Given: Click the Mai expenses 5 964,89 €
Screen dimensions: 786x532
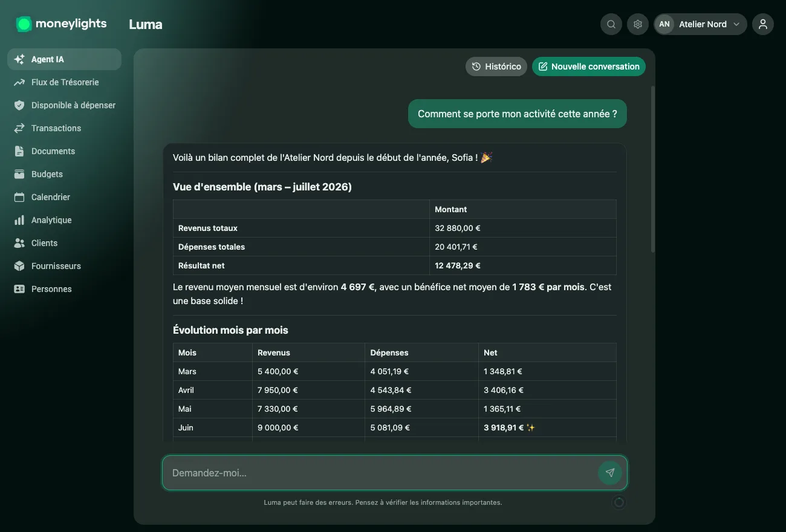Looking at the screenshot, I should click(390, 409).
